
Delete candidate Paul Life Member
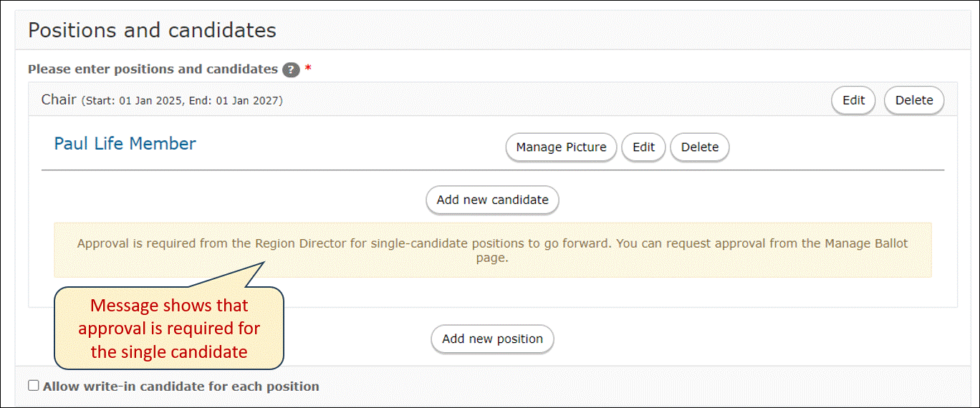tap(700, 147)
